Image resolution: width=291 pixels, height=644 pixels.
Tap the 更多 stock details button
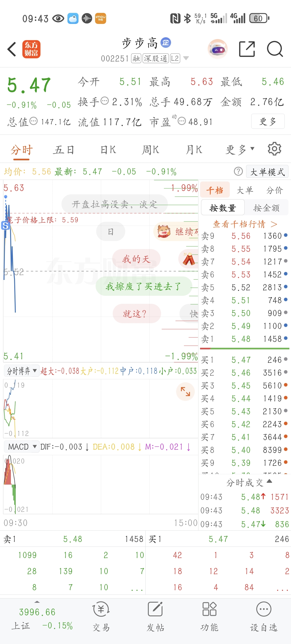click(x=268, y=121)
